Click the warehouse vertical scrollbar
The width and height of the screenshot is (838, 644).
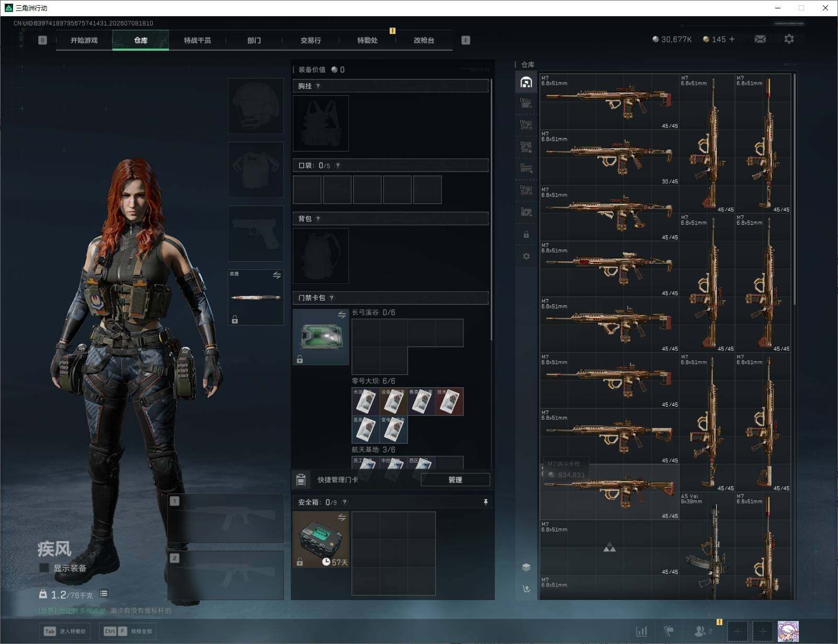pos(795,189)
